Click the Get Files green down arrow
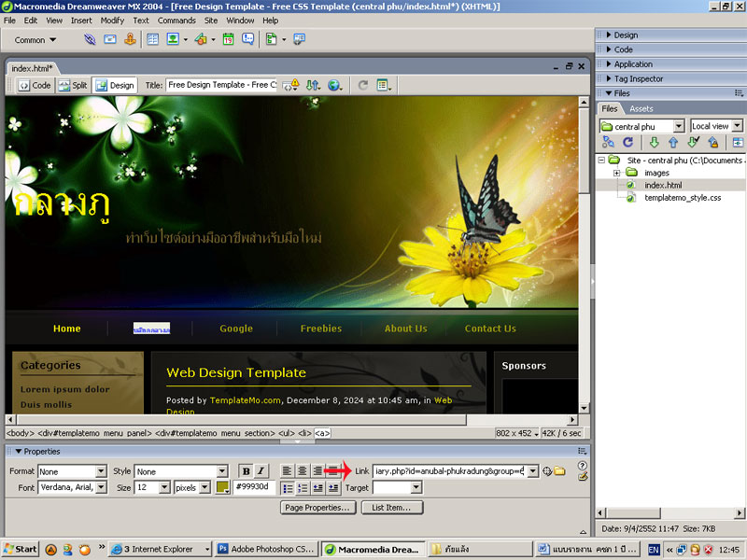 pyautogui.click(x=654, y=143)
